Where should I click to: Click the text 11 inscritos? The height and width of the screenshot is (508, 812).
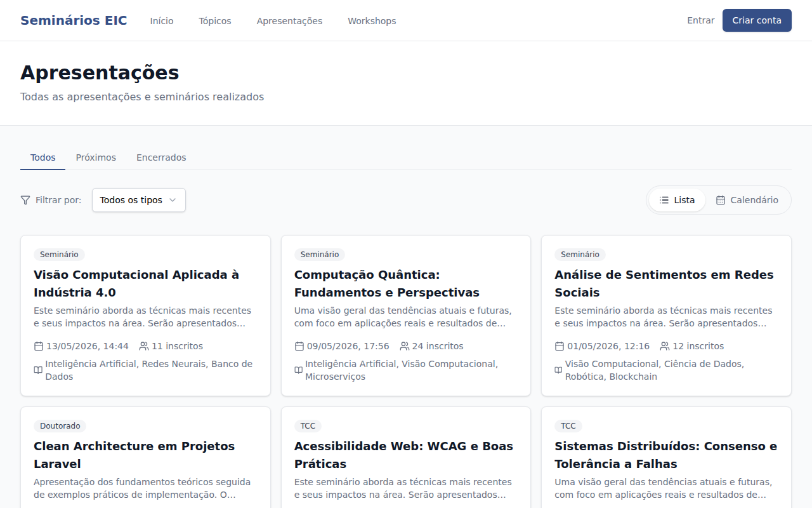177,346
